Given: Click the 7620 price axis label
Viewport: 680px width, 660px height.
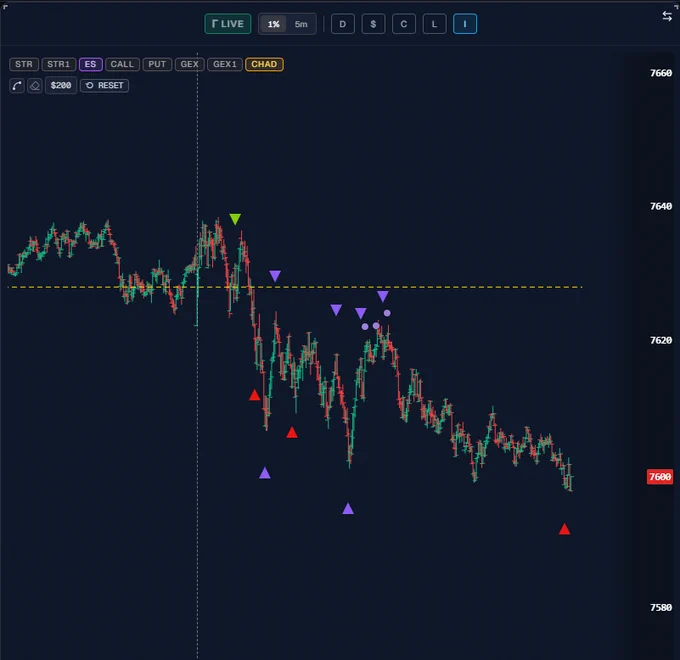Looking at the screenshot, I should pyautogui.click(x=660, y=340).
